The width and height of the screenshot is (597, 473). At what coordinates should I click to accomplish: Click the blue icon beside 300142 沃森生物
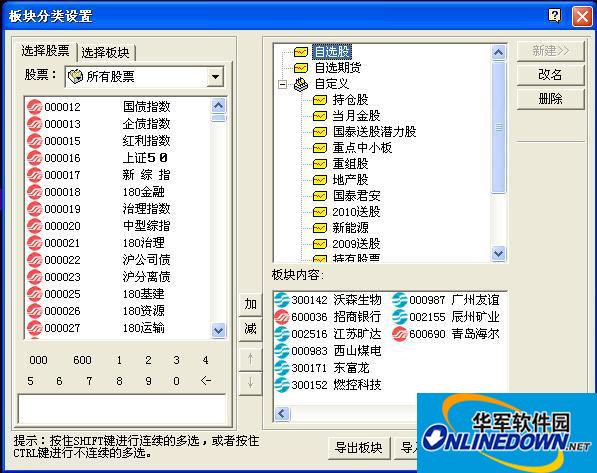[x=282, y=300]
